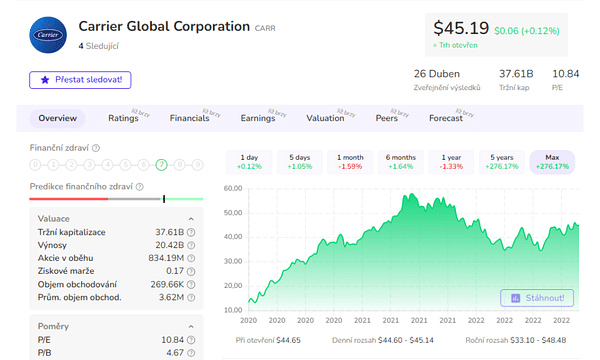
Task: Click the Carrier company logo
Action: tap(48, 35)
